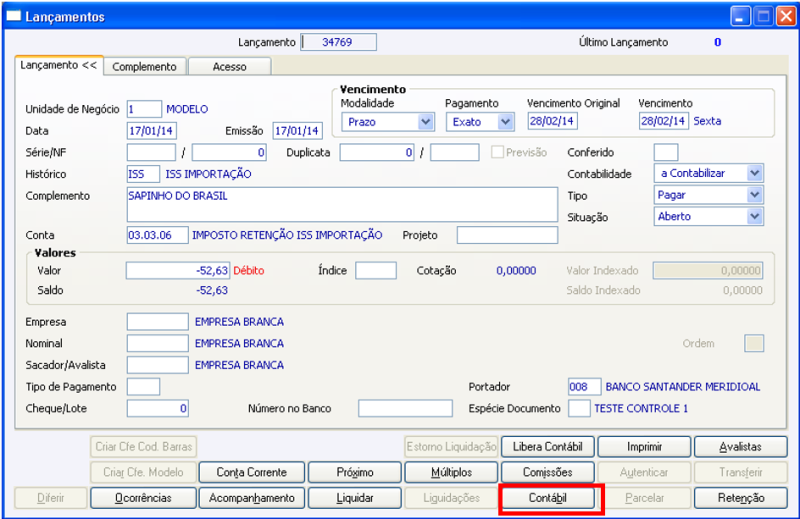
Task: Open the Comissões button
Action: pyautogui.click(x=547, y=472)
